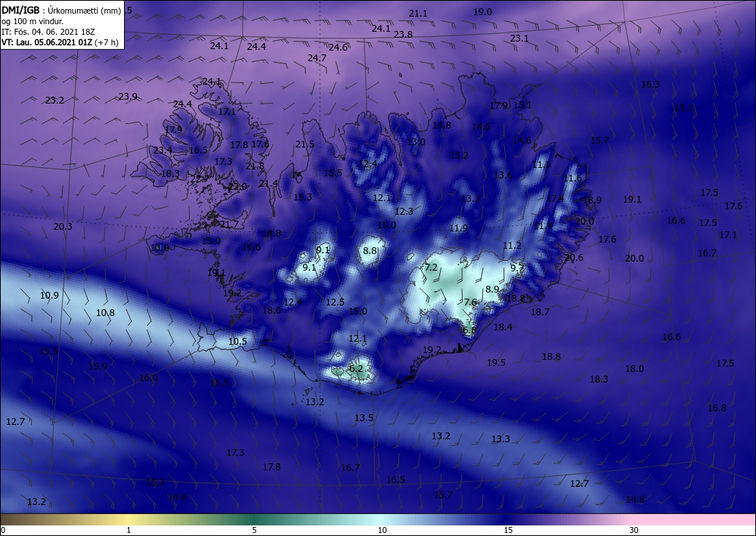Screen dimensions: 756x536
Task: Click the 18.4 value off the southeast coast
Action: pyautogui.click(x=503, y=327)
